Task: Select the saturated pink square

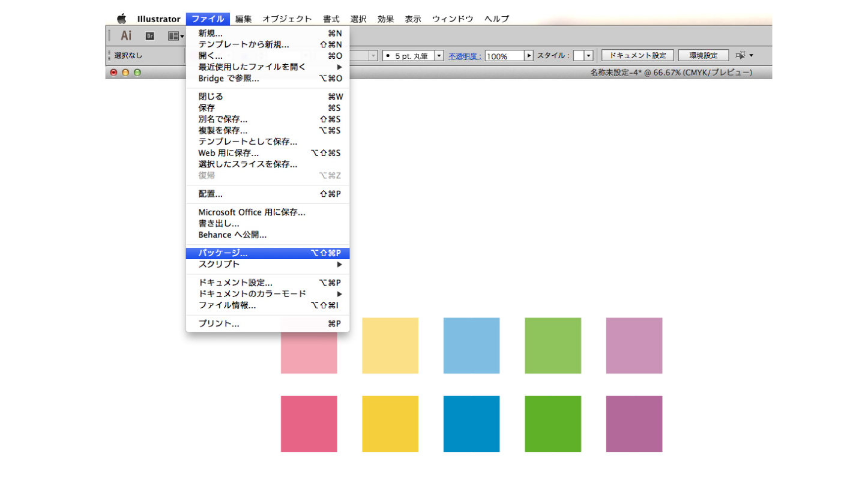Action: (x=309, y=424)
